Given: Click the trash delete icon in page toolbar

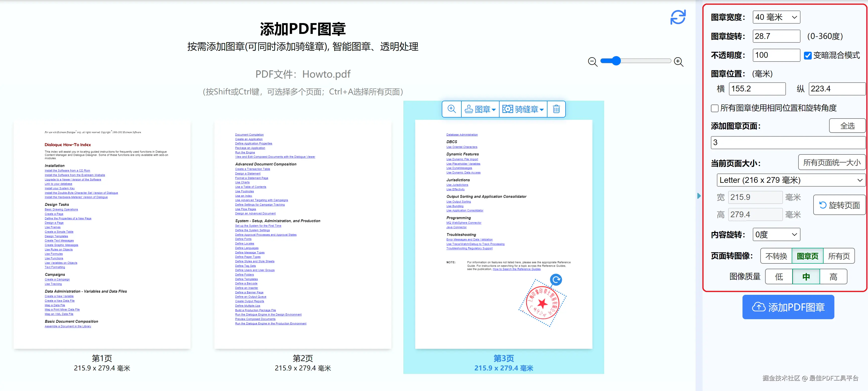Looking at the screenshot, I should pyautogui.click(x=556, y=109).
